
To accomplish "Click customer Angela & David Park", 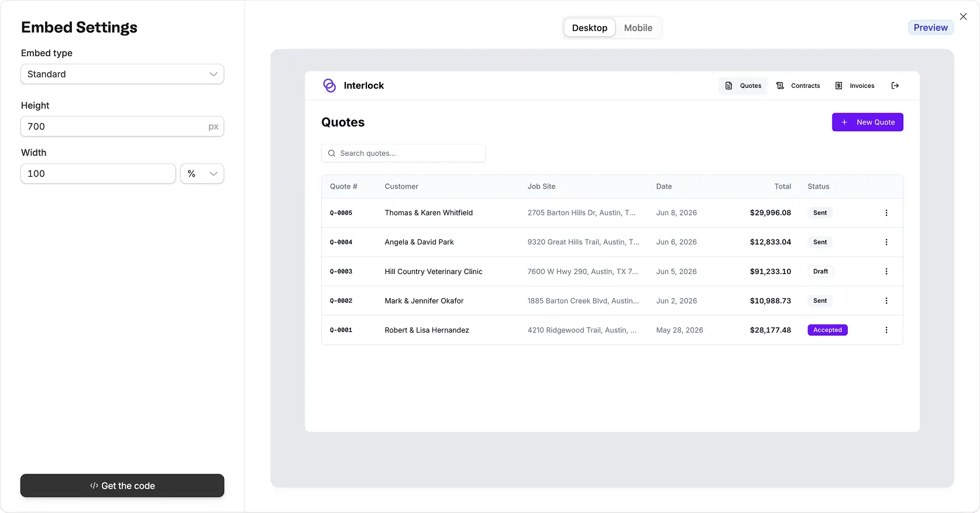I will point(419,242).
